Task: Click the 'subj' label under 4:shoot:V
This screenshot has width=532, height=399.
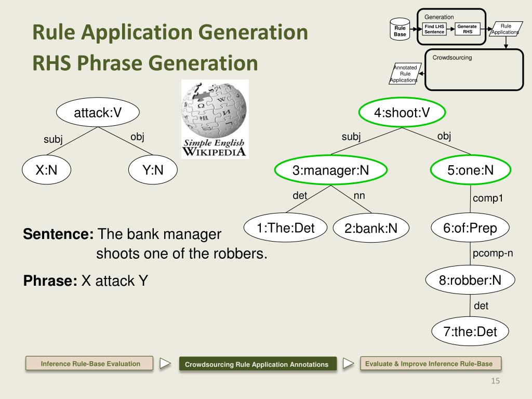Action: pos(351,137)
